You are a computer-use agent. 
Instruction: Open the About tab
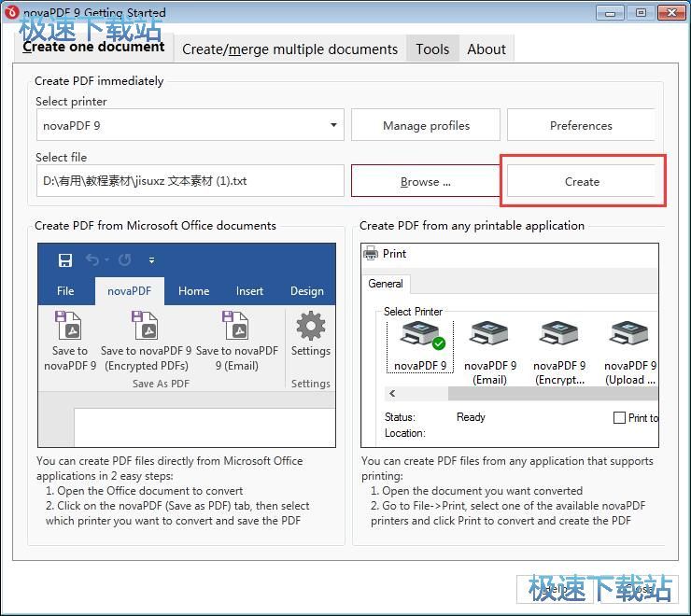[487, 49]
